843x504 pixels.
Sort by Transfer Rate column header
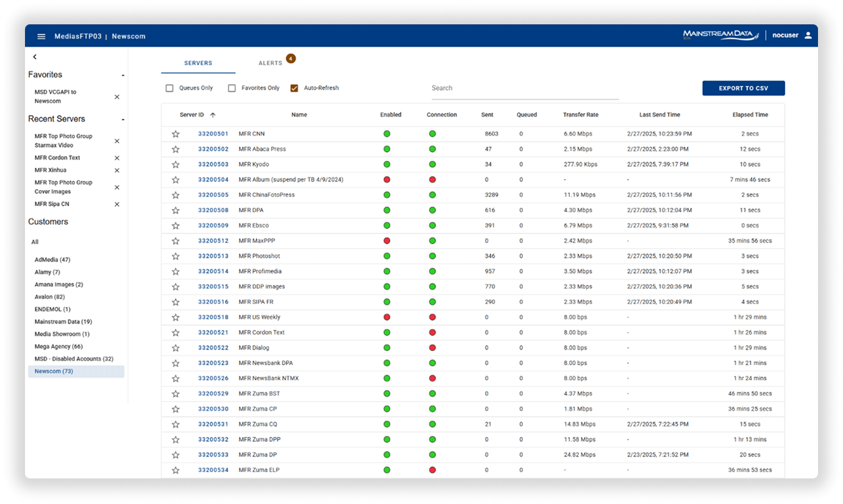coord(580,115)
